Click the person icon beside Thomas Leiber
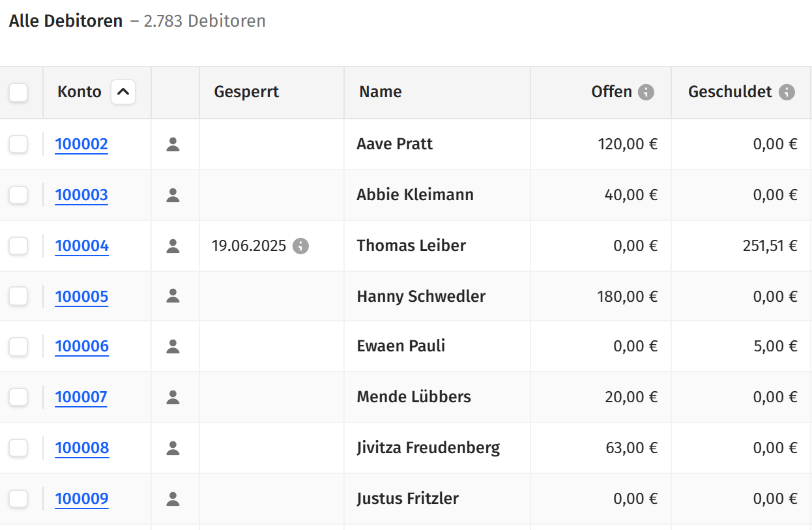This screenshot has width=812, height=530. point(173,246)
